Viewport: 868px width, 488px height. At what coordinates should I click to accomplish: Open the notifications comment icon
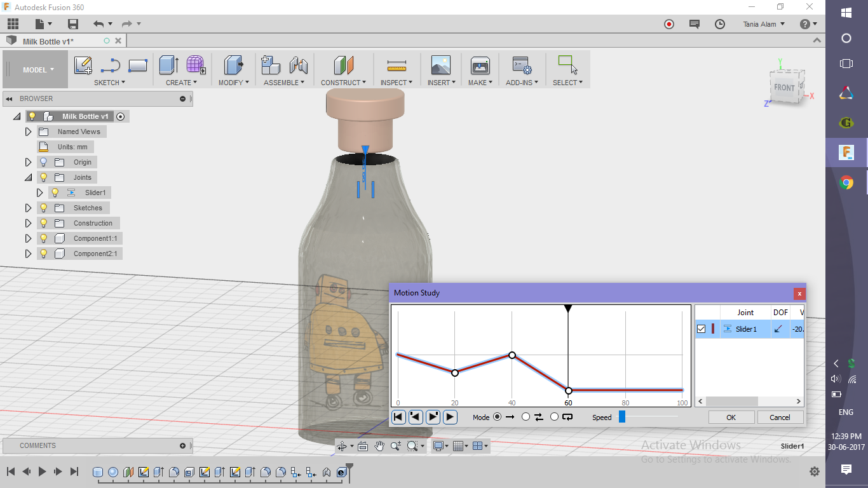pos(695,24)
